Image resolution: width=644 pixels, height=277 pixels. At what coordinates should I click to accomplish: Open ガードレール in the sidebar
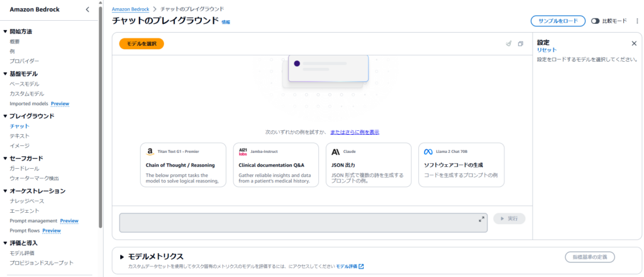click(x=25, y=168)
